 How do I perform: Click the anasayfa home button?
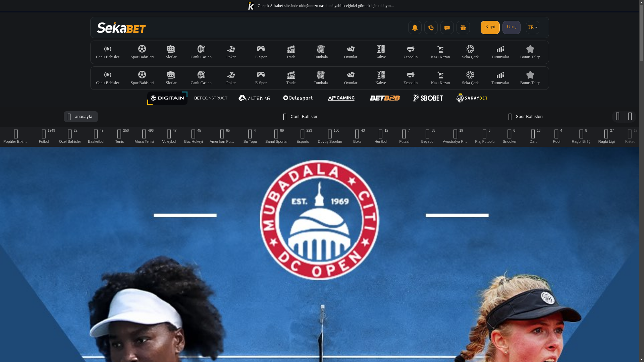81,117
